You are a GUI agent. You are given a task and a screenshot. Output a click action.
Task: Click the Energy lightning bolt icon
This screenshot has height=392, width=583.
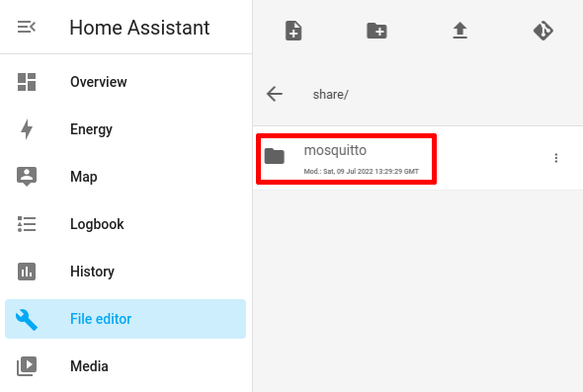[27, 129]
